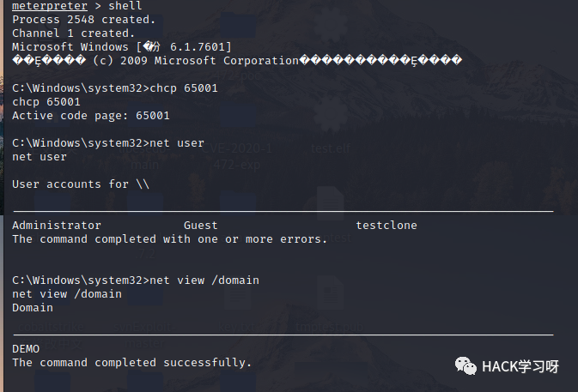Viewport: 578px width, 392px height.
Task: Click the Process 2548 created line
Action: tap(83, 20)
